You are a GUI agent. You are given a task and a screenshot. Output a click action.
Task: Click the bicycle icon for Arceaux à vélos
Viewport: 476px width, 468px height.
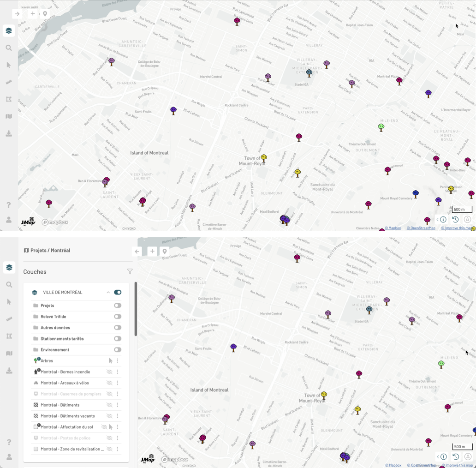[x=36, y=383]
